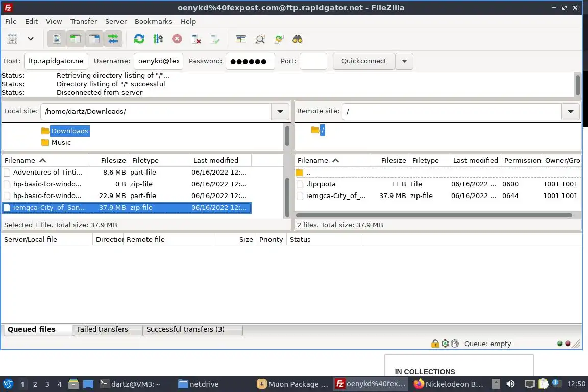
Task: Click the parent folder '..' in remote list
Action: (438, 173)
